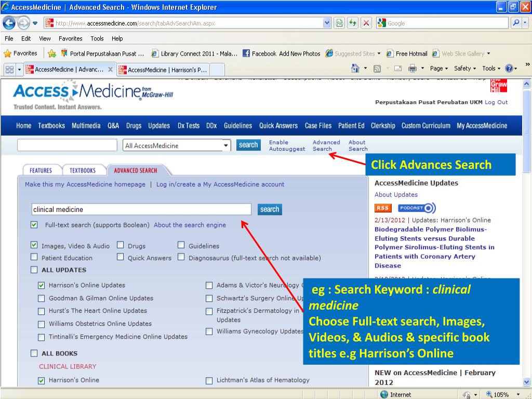Stop loading with the red X icon

[366, 23]
